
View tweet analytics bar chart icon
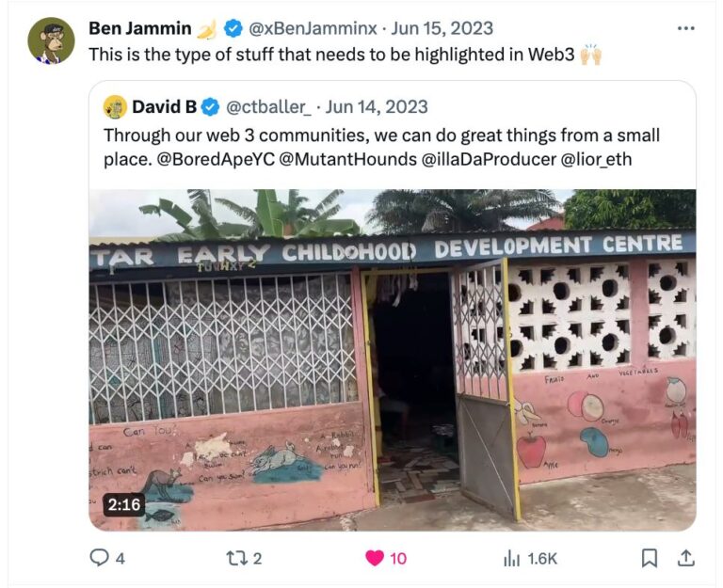coord(512,558)
